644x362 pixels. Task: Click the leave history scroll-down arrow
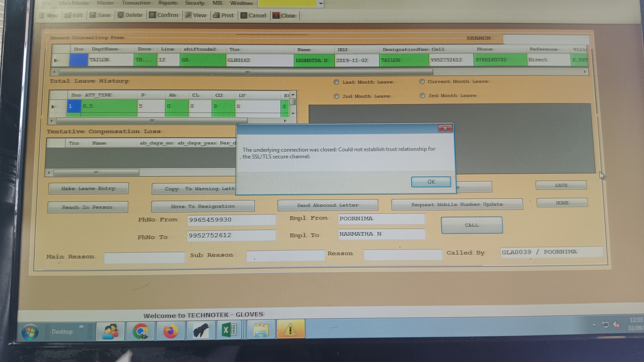pos(293,113)
